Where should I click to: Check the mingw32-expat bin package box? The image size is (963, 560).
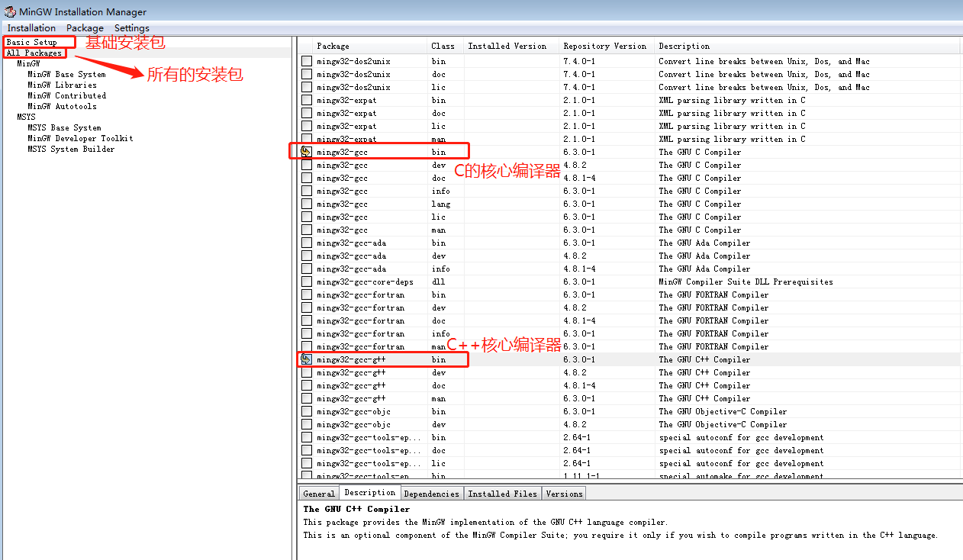click(307, 100)
